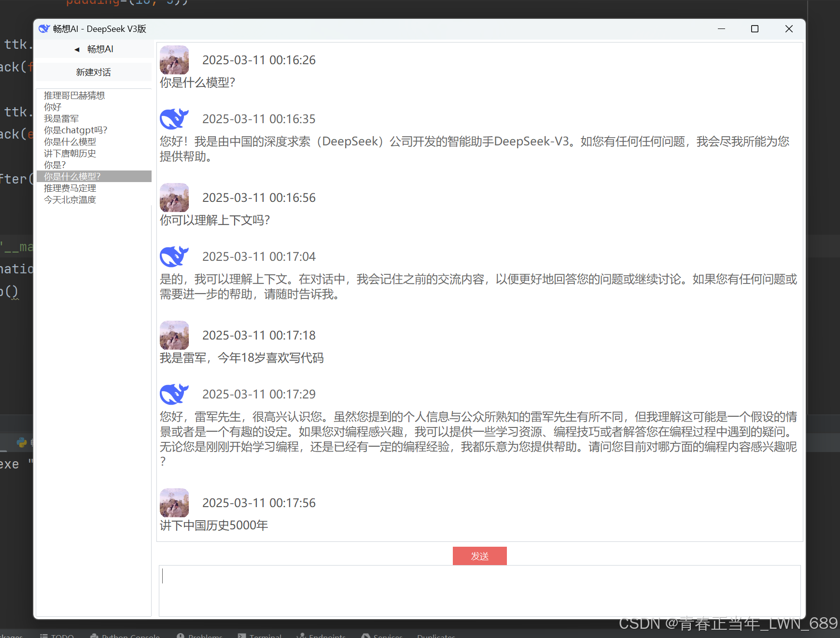
Task: Click the message 我是雷军，今年18岁喜欢写代码
Action: [242, 358]
